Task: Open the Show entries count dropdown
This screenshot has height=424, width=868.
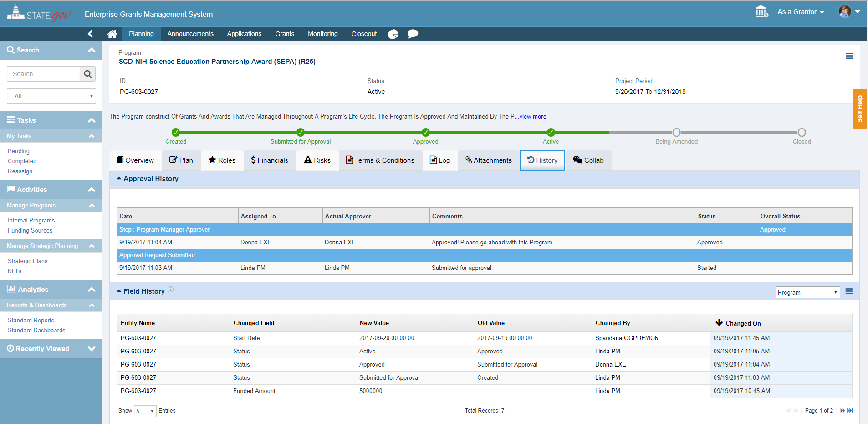Action: pos(145,411)
